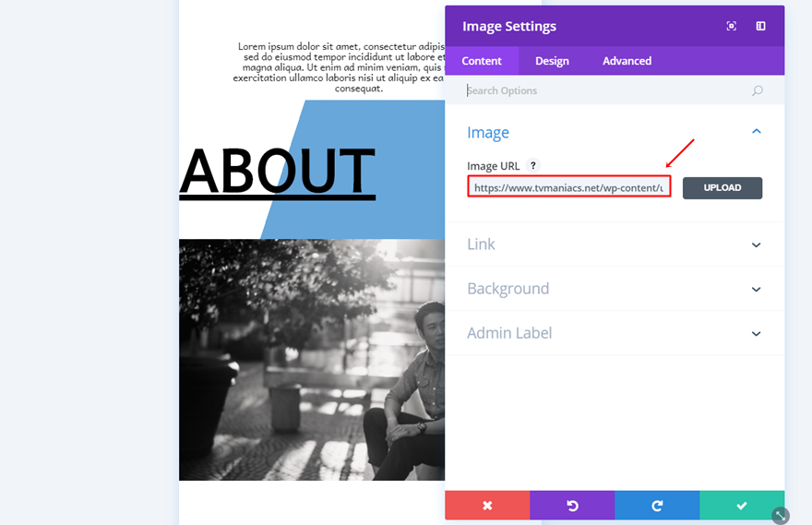Focus the Search Options field
Image resolution: width=812 pixels, height=525 pixels.
pos(606,90)
